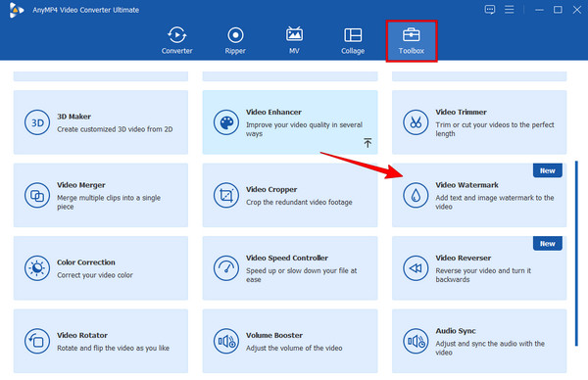Click the Video Watermark droplet icon
This screenshot has height=380, width=588.
point(416,195)
